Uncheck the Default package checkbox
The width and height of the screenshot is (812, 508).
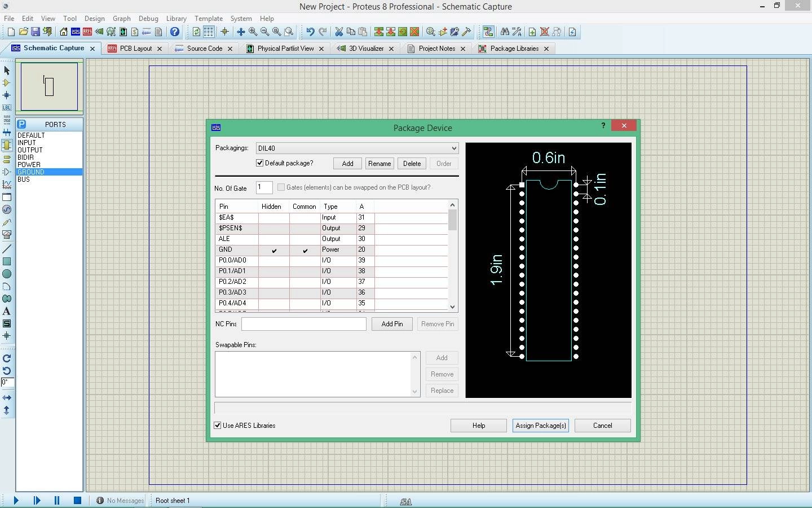[259, 163]
